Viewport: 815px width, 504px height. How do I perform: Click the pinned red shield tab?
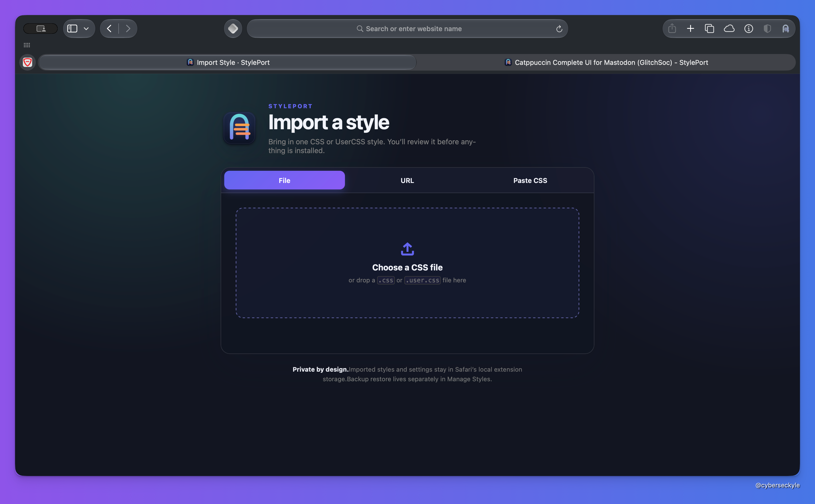(x=28, y=62)
